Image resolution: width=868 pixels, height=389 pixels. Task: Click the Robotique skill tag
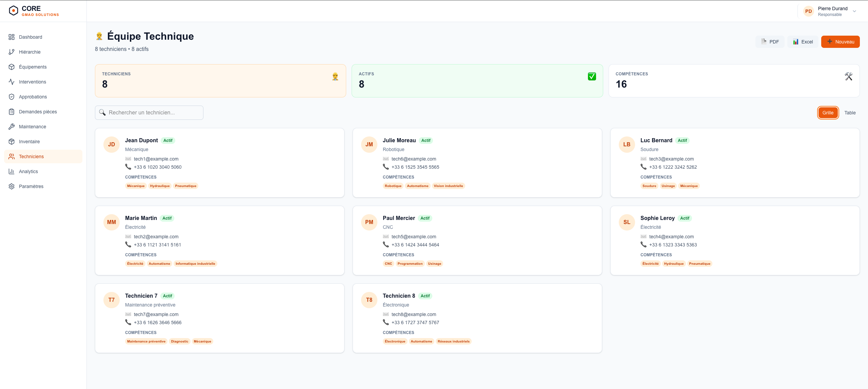coord(393,186)
